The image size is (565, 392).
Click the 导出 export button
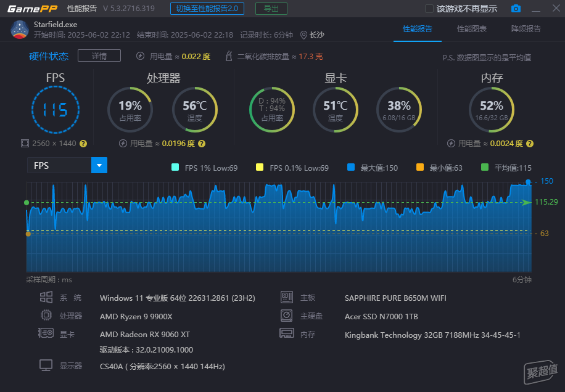[271, 9]
